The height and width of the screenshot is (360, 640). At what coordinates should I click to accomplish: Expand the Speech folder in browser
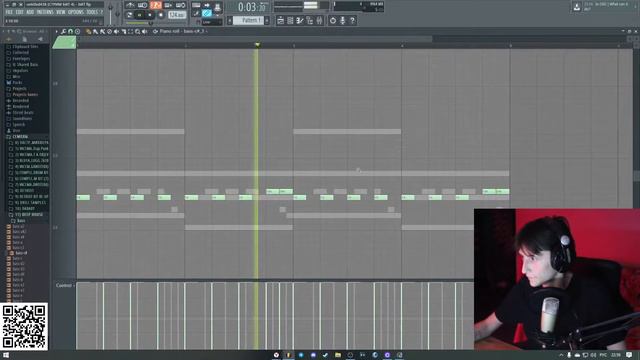pos(19,124)
